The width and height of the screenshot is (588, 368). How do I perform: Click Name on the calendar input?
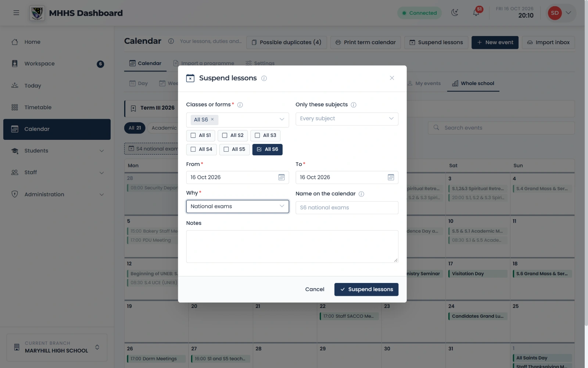click(347, 208)
